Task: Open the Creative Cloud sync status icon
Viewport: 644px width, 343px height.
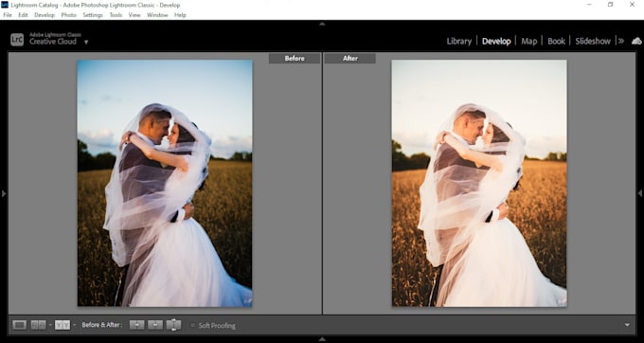Action: point(636,41)
